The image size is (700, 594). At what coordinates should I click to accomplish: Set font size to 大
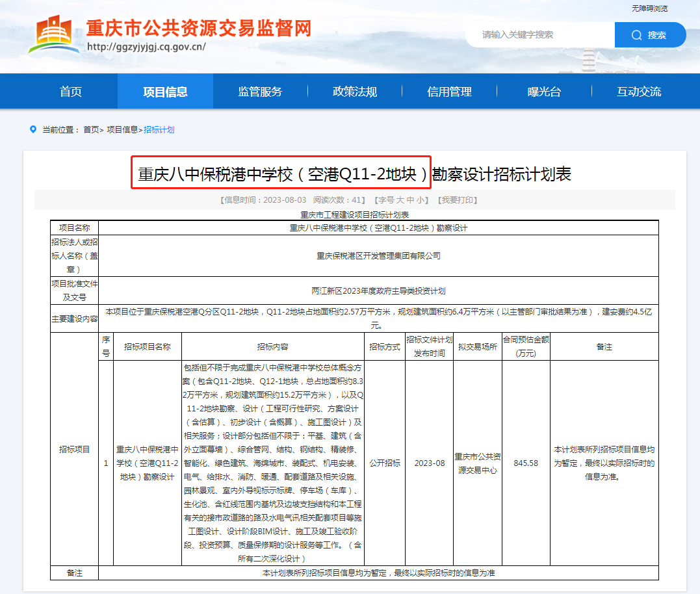pyautogui.click(x=400, y=200)
